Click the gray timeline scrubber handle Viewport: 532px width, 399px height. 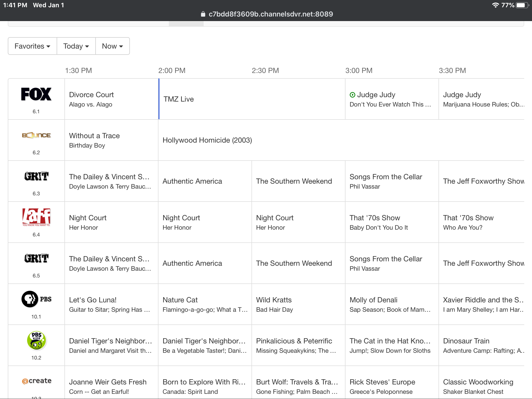[186, 24]
